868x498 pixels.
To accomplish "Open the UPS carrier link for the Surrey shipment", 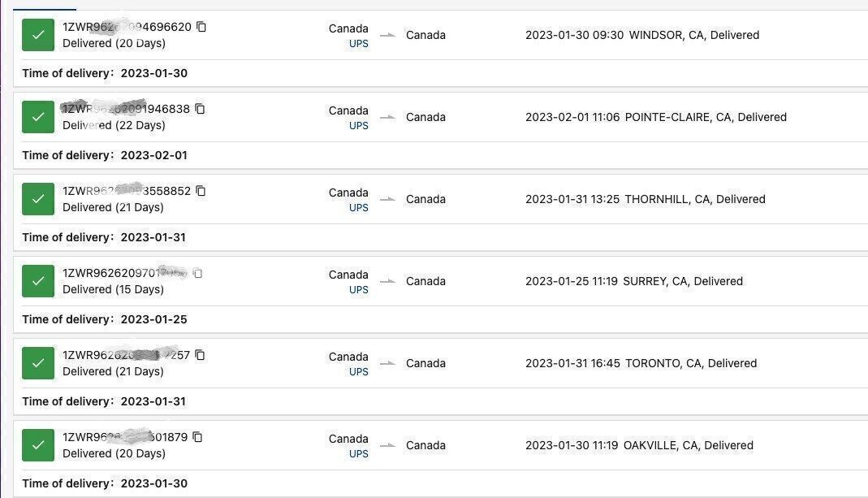I will coord(358,290).
